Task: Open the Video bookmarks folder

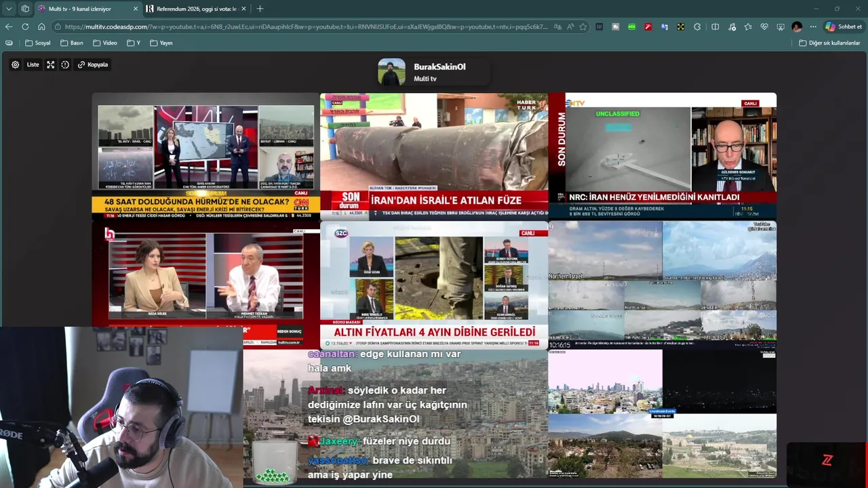Action: (105, 43)
